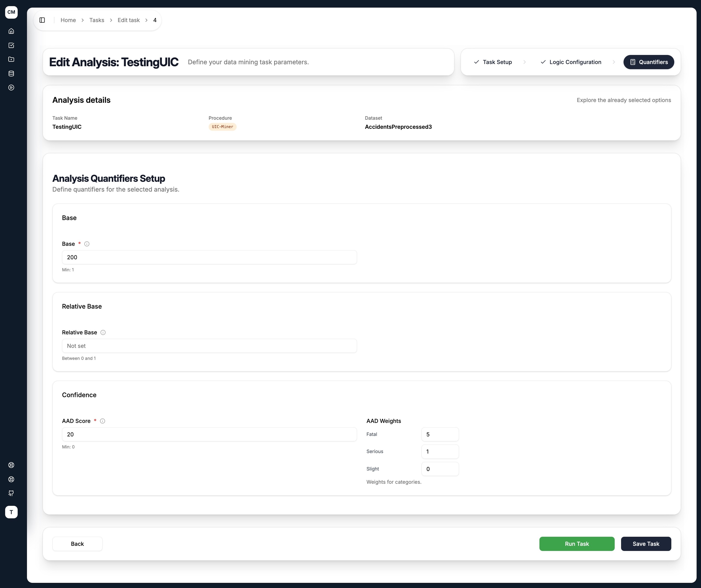Image resolution: width=701 pixels, height=588 pixels.
Task: Open the GitHub icon in the sidebar
Action: click(11, 494)
